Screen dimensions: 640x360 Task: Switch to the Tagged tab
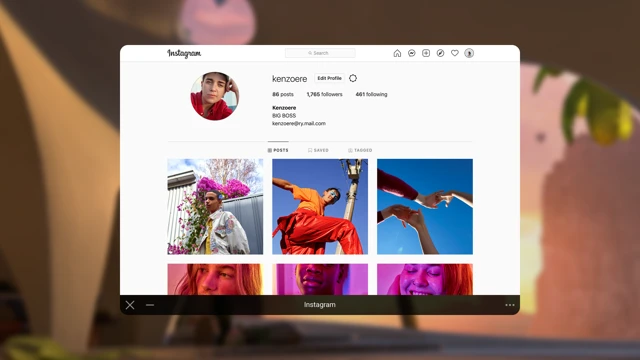360,150
